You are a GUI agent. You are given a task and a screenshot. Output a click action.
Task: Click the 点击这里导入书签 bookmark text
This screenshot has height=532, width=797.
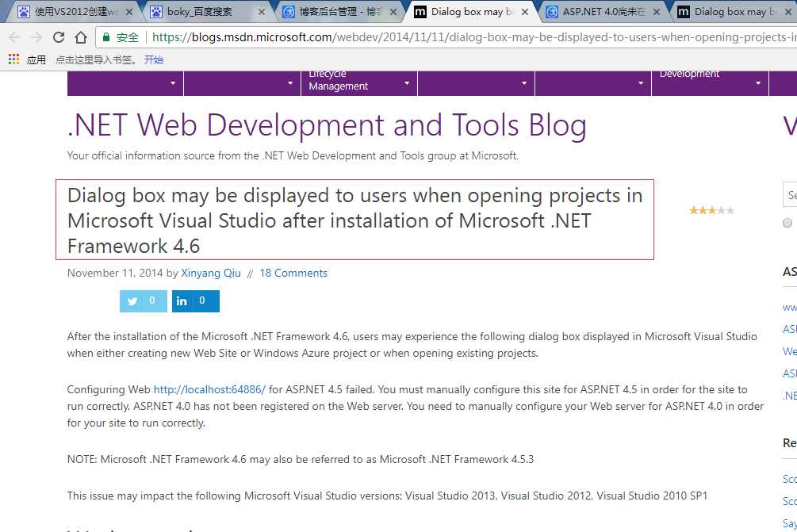95,60
